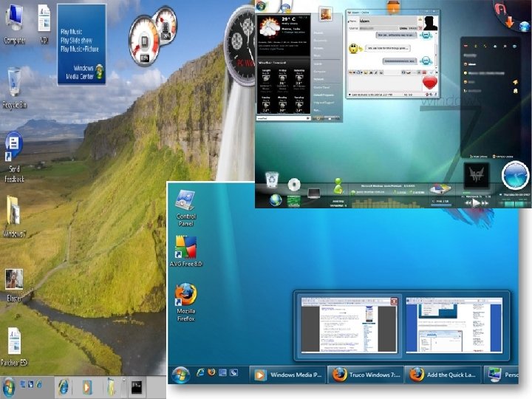
Task: Click Show Desktop in blue Quick Launch
Action: 222,372
